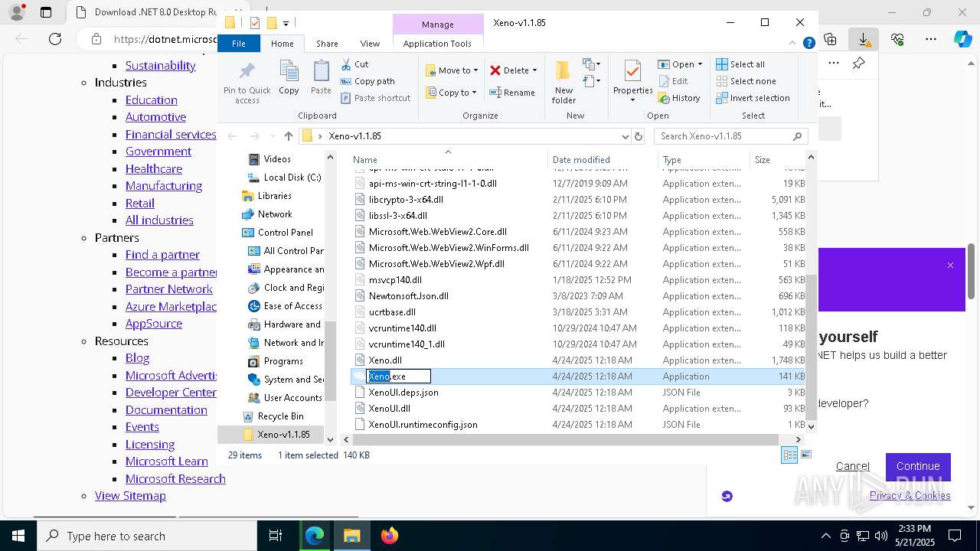Switch to details view layout

click(789, 455)
